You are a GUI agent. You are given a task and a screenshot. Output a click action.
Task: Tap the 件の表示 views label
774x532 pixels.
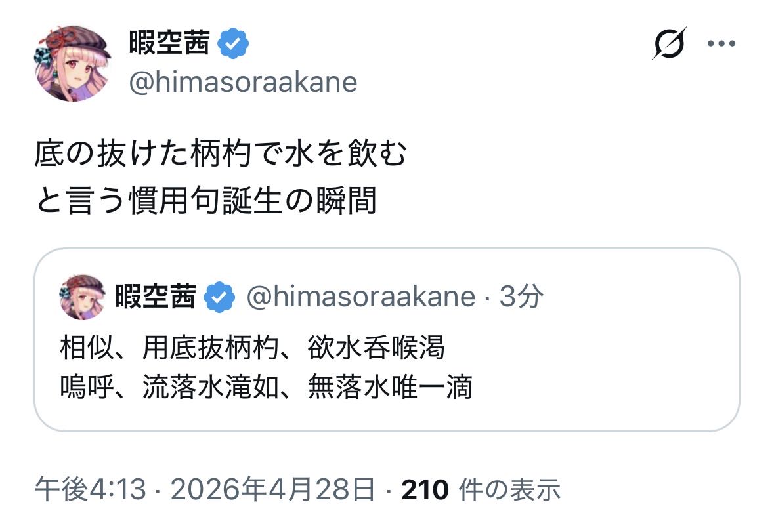[x=510, y=489]
